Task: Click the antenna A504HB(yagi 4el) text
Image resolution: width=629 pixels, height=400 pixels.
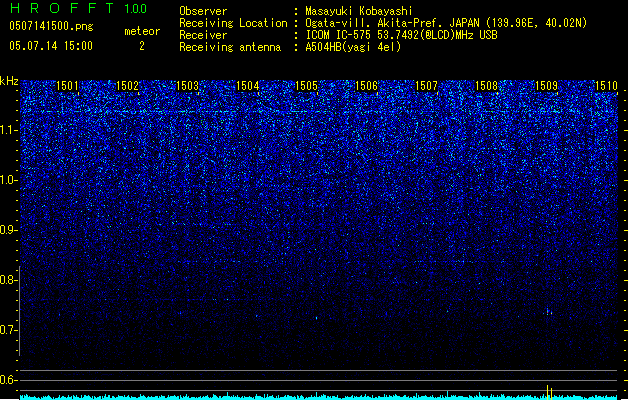Action: coord(353,47)
